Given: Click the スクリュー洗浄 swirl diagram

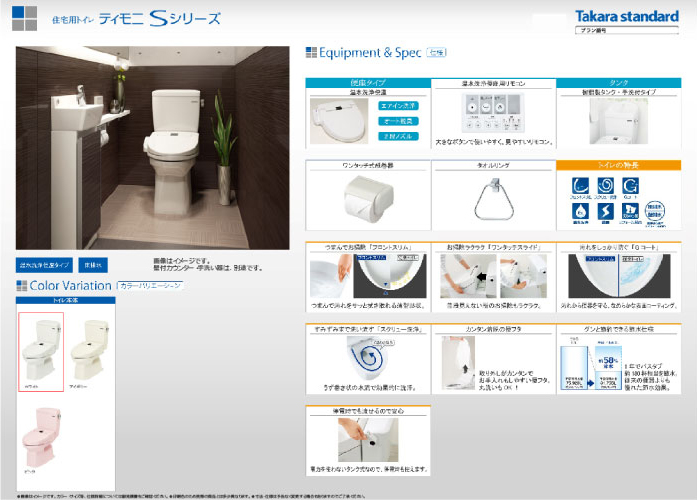Looking at the screenshot, I should pyautogui.click(x=369, y=358).
